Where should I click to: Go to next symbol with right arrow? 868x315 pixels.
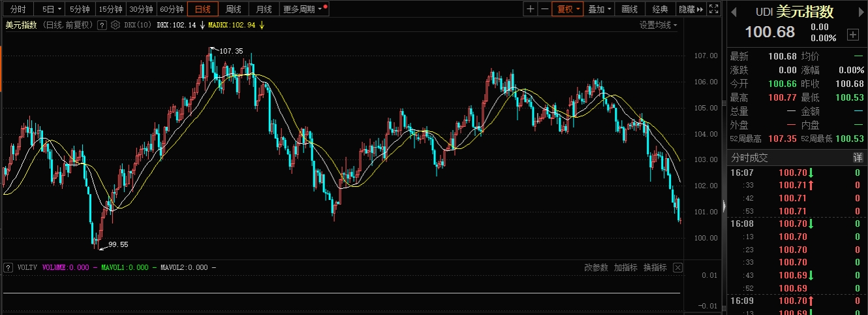coord(860,12)
